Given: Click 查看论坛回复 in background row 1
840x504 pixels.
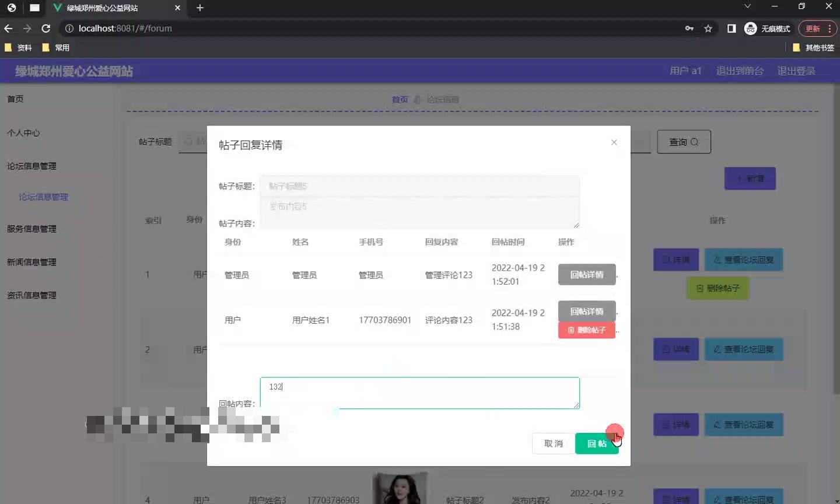Looking at the screenshot, I should 744,260.
